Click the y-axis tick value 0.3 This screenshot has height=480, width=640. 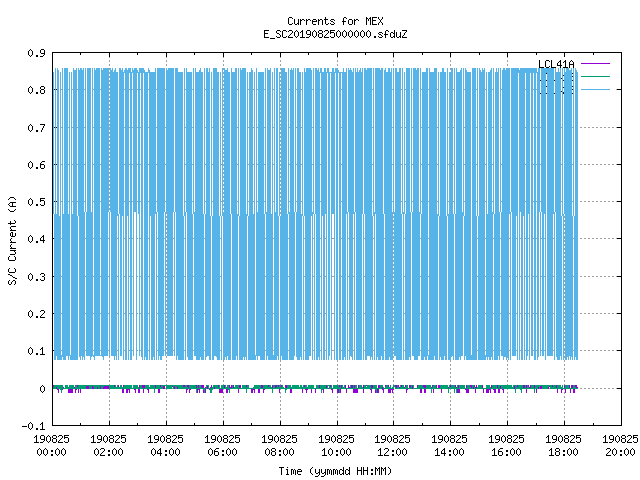point(36,277)
